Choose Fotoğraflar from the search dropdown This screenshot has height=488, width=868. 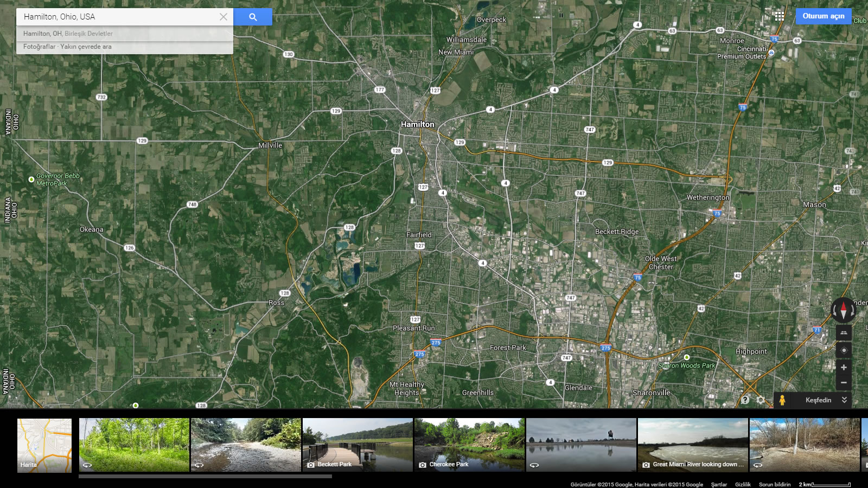[39, 47]
